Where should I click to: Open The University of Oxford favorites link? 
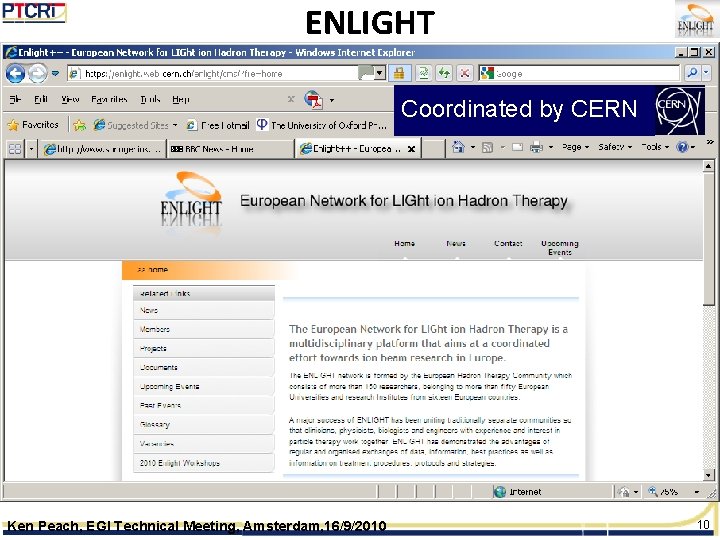click(x=321, y=125)
